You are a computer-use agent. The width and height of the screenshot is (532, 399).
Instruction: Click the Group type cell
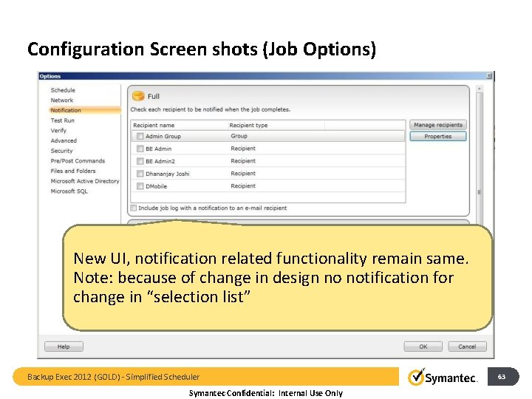pos(239,136)
